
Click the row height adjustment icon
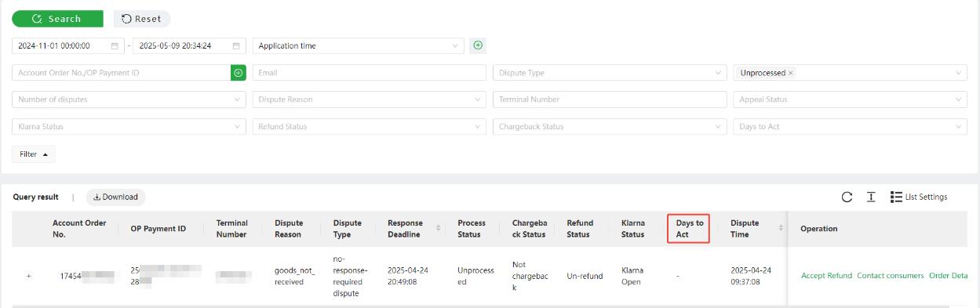coord(871,197)
